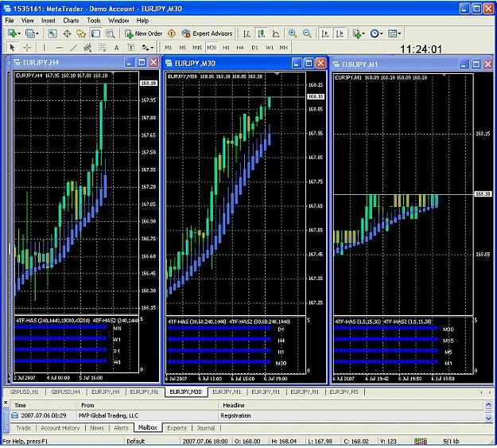Switch timeframe to H4
This screenshot has width=497, height=448.
[x=240, y=48]
